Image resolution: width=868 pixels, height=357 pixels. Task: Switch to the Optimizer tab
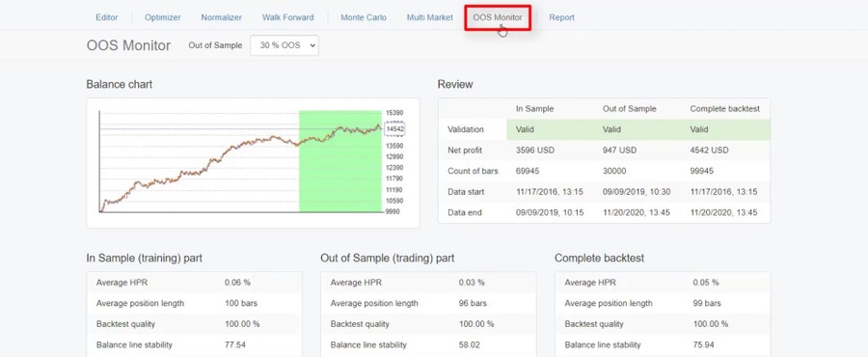point(163,17)
